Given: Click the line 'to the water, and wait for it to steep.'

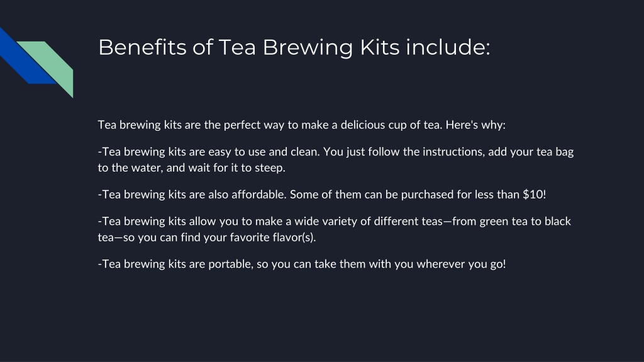Looking at the screenshot, I should [191, 168].
